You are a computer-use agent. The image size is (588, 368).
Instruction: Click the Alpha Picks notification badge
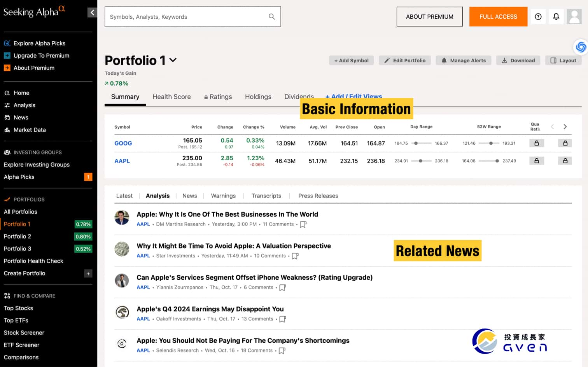click(88, 177)
